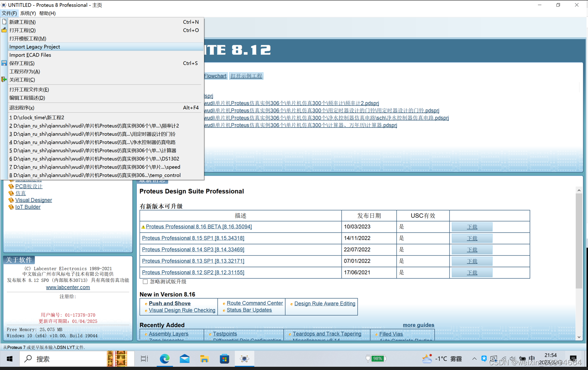The image size is (588, 370).
Task: Click the Proteus app icon on taskbar
Action: coord(244,359)
